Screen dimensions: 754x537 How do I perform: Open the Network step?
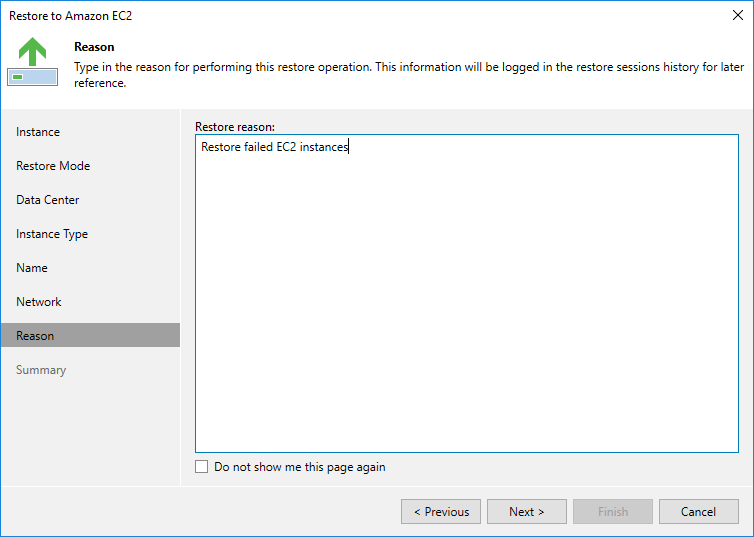(x=39, y=302)
